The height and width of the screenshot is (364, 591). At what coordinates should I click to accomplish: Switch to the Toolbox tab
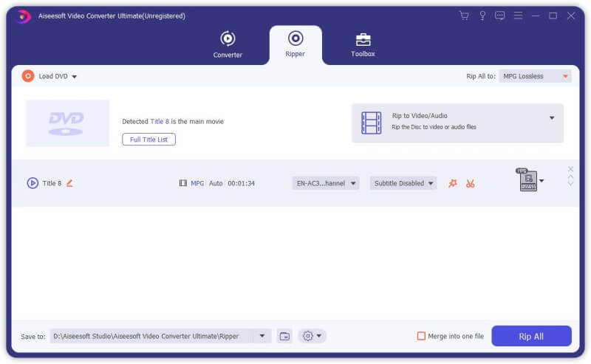363,44
